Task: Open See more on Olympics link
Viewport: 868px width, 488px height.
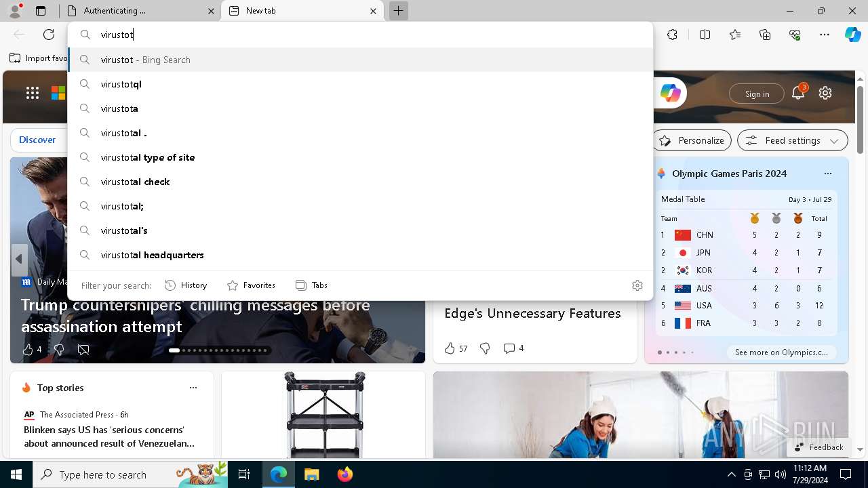Action: point(781,352)
